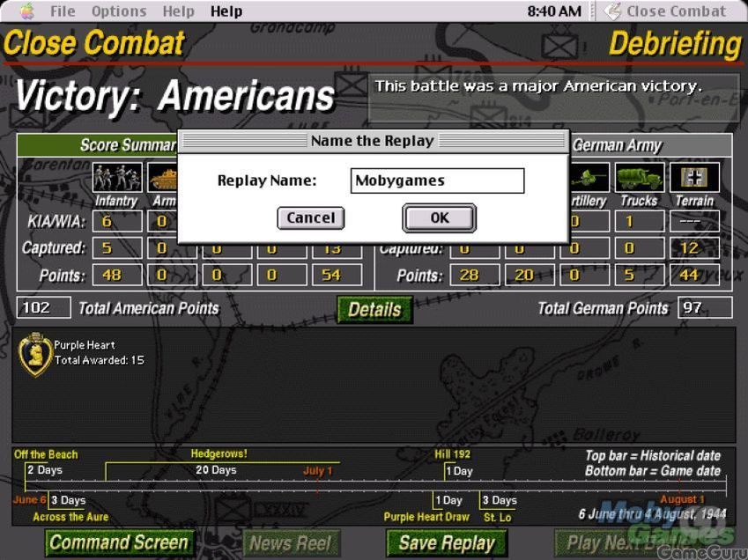Viewport: 748px width, 560px height.
Task: Click the Bottom bar = Game date legend
Action: click(653, 471)
